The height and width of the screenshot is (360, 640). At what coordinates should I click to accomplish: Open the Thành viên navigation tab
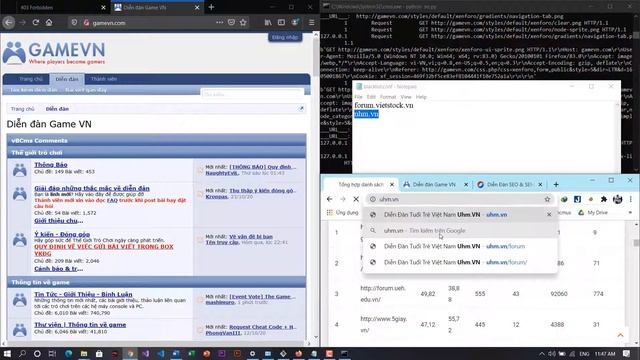click(104, 79)
